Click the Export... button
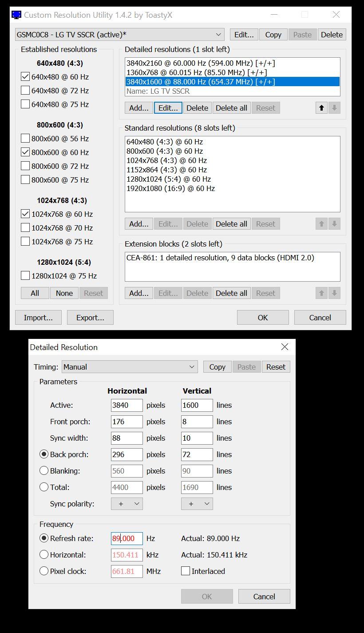The height and width of the screenshot is (633, 364). point(90,318)
